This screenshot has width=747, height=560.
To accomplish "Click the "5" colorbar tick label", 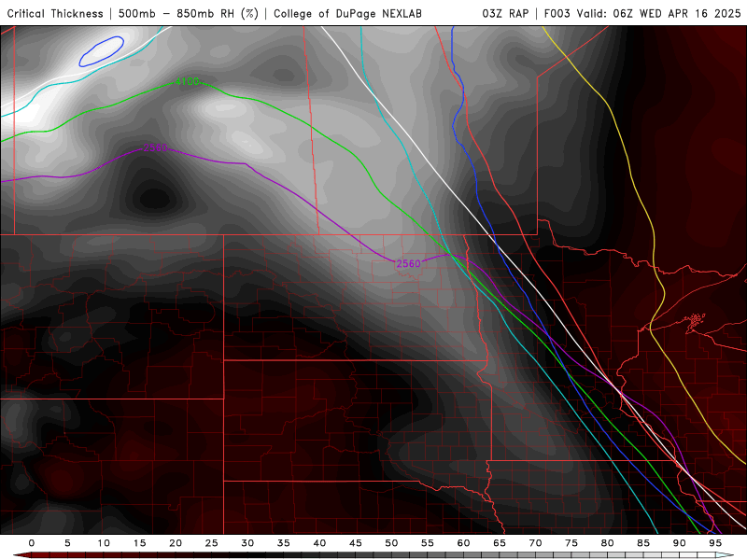I will point(67,543).
